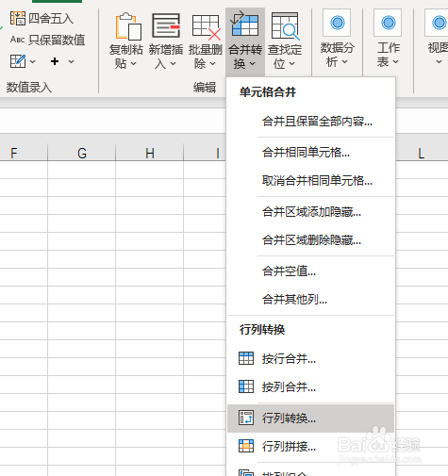
Task: Expand the 新增插入 dropdown chevron
Action: (x=174, y=64)
